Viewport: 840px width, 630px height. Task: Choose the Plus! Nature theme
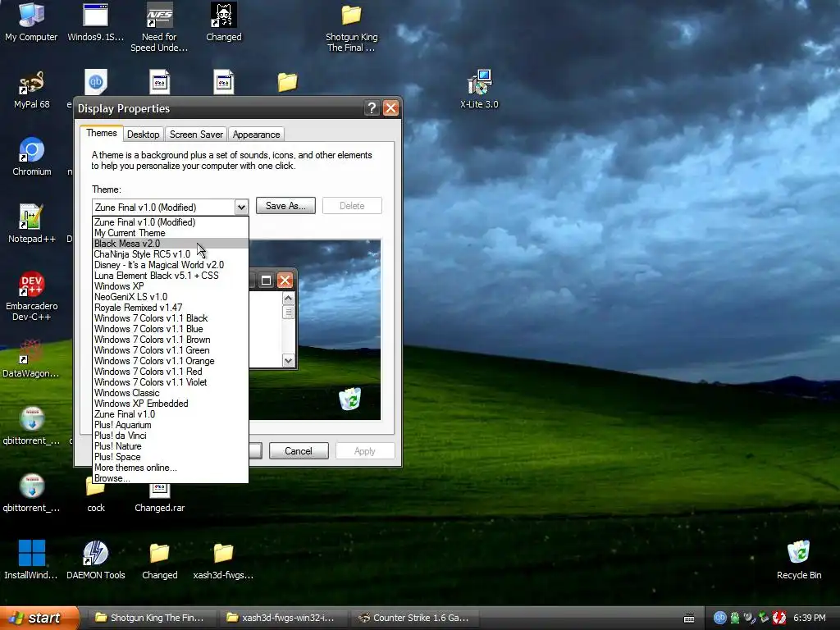click(171, 446)
